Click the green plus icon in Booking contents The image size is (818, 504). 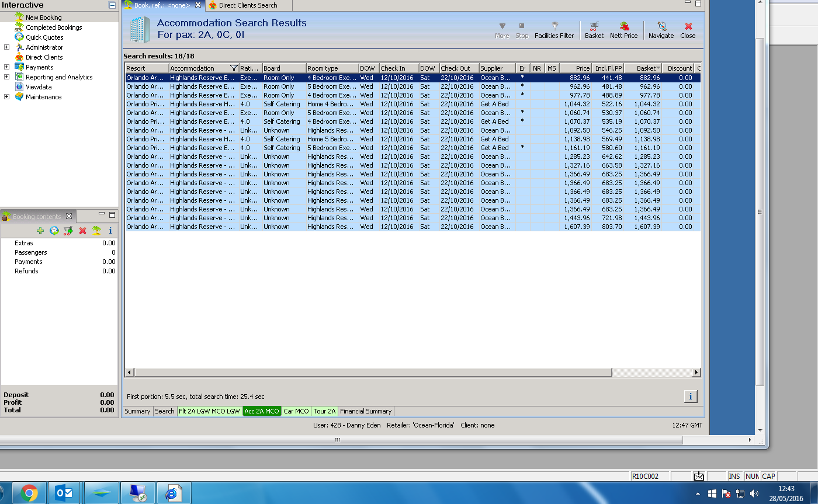pos(40,231)
